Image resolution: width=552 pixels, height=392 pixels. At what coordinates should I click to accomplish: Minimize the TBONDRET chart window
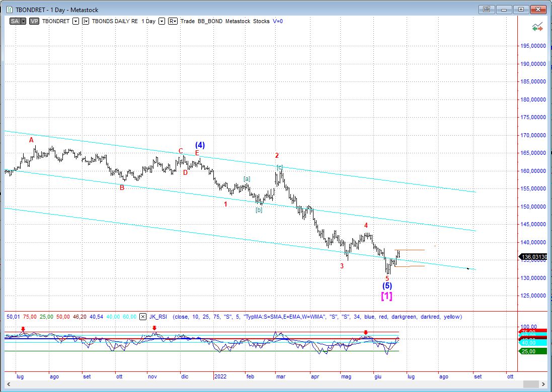click(x=504, y=10)
